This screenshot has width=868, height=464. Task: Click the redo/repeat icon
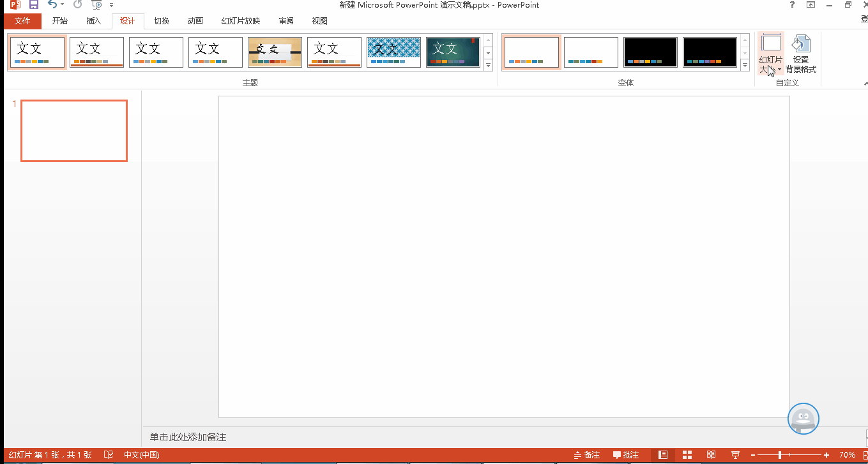point(78,5)
